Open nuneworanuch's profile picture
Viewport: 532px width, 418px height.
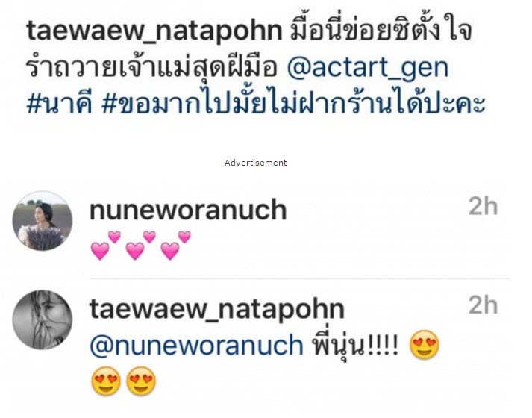(x=43, y=221)
